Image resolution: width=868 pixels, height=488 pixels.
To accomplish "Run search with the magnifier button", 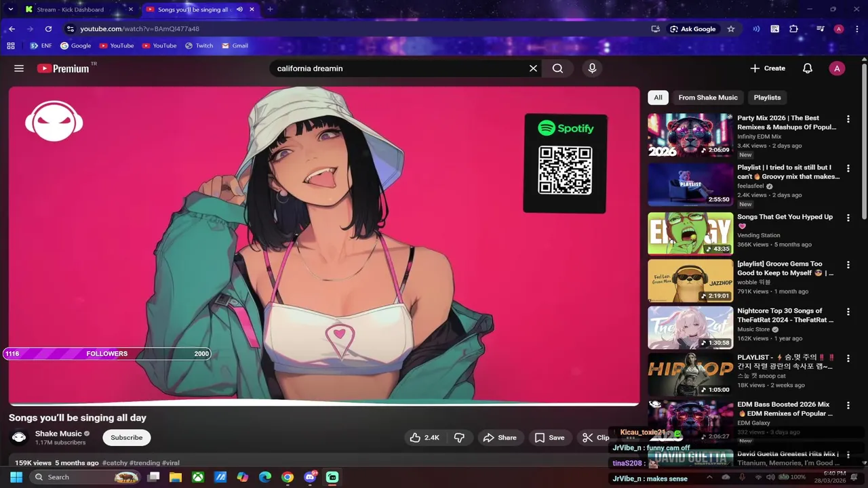I will pyautogui.click(x=557, y=68).
